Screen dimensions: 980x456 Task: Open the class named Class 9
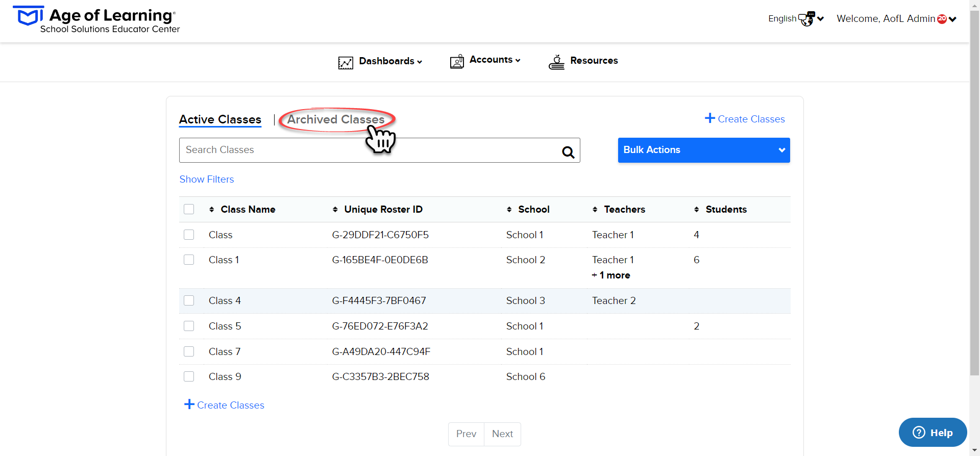pyautogui.click(x=225, y=377)
